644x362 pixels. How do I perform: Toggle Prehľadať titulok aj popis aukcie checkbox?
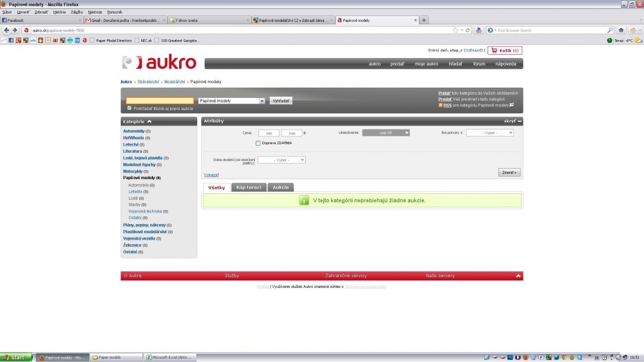(129, 108)
